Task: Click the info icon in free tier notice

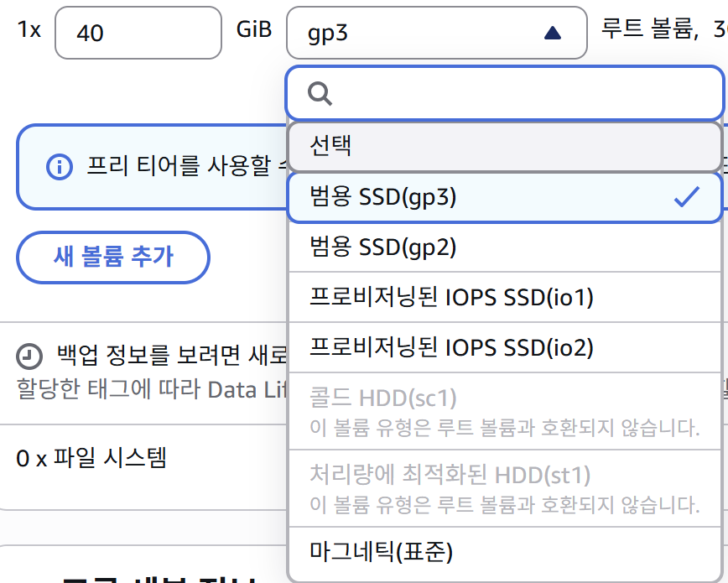Action: 60,166
